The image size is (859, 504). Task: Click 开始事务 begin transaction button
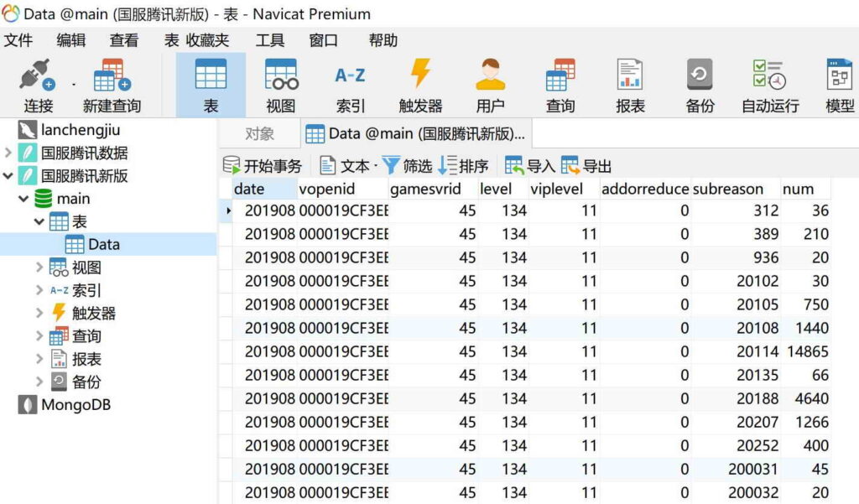click(262, 166)
